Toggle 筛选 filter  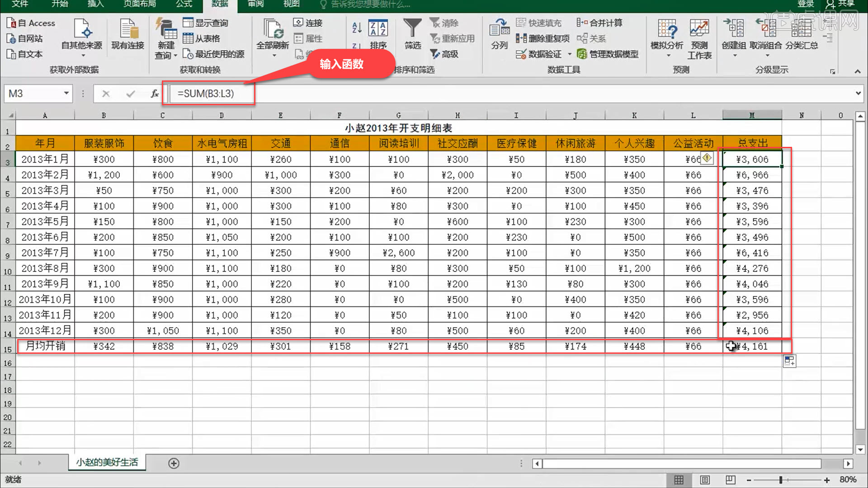click(412, 34)
